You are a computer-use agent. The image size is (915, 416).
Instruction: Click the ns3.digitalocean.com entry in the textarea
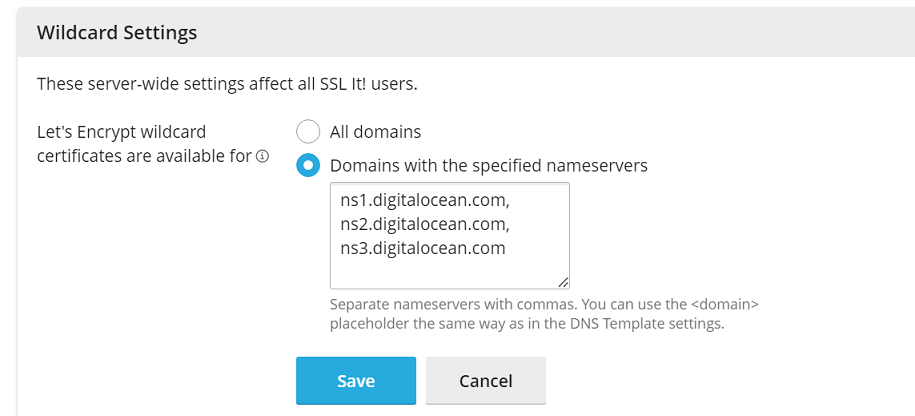423,248
